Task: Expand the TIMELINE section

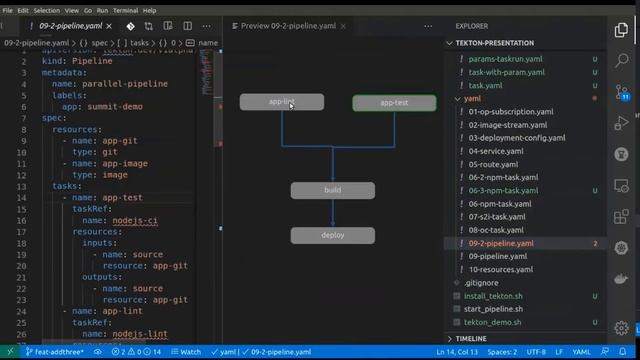Action: point(471,339)
